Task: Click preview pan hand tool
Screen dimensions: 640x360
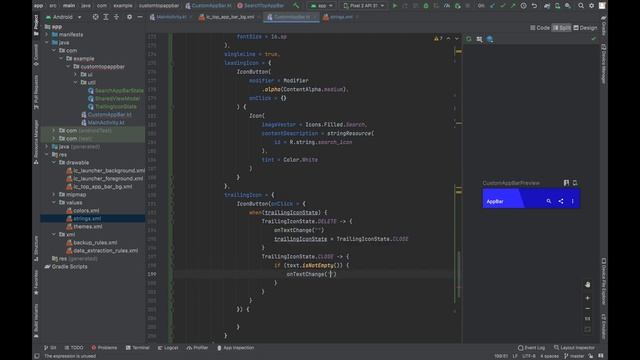Action: [x=587, y=284]
